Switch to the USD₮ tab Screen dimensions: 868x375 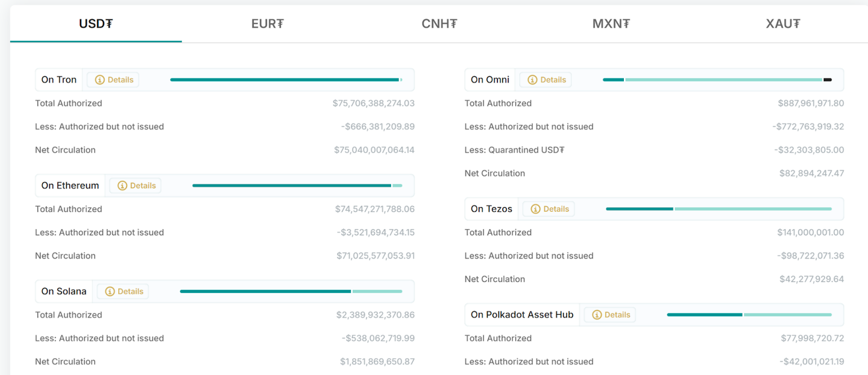pos(96,24)
